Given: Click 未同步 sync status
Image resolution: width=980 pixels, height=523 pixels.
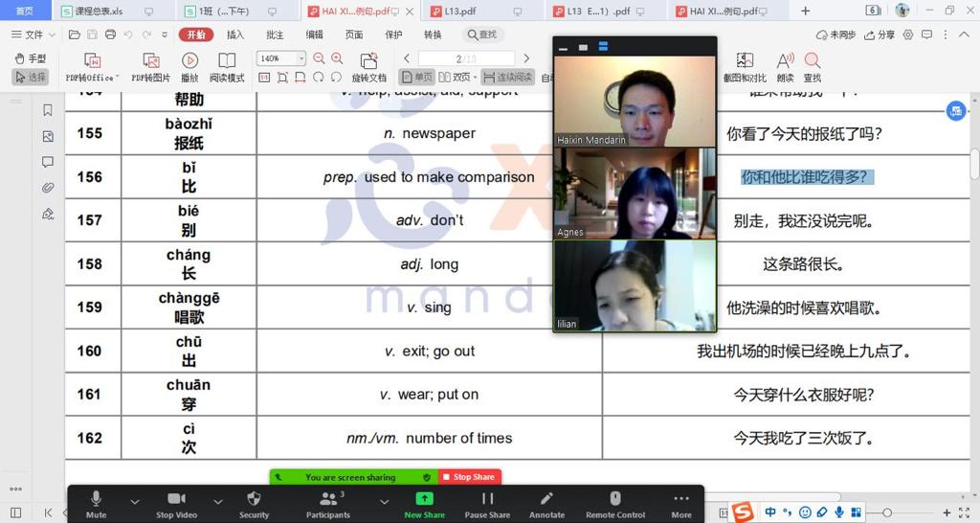Looking at the screenshot, I should tap(835, 34).
